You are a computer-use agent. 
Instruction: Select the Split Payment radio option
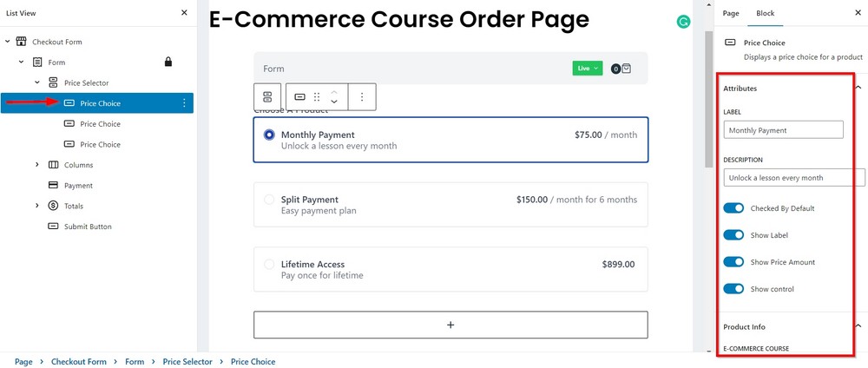tap(269, 200)
